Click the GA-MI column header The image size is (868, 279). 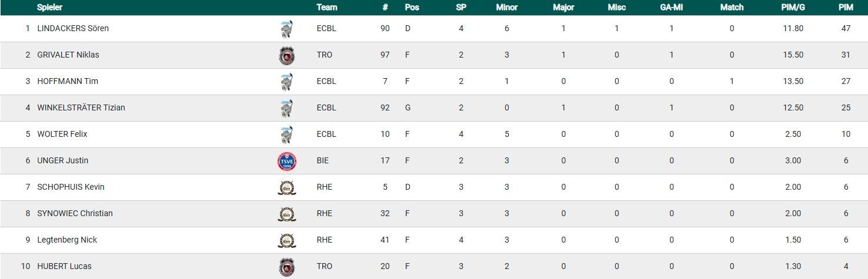point(671,8)
